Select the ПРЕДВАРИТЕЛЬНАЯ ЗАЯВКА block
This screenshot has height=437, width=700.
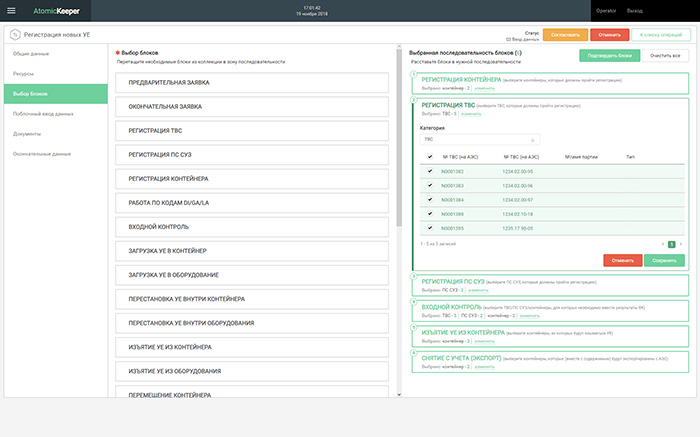click(252, 84)
